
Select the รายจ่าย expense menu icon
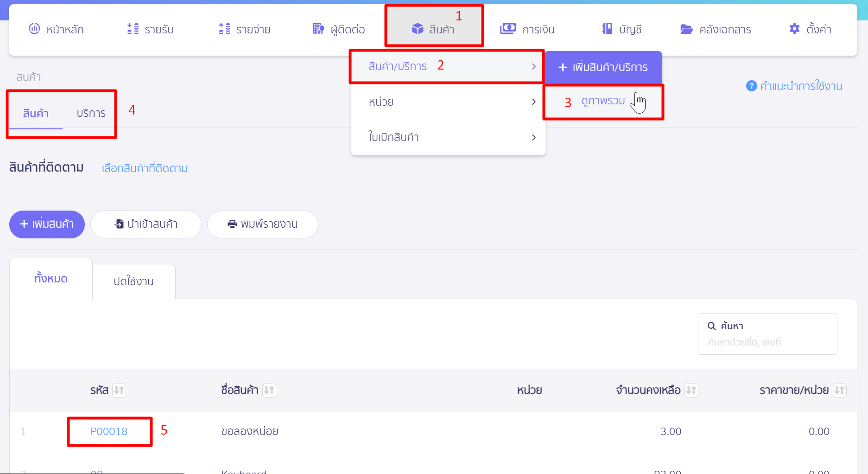[x=224, y=29]
